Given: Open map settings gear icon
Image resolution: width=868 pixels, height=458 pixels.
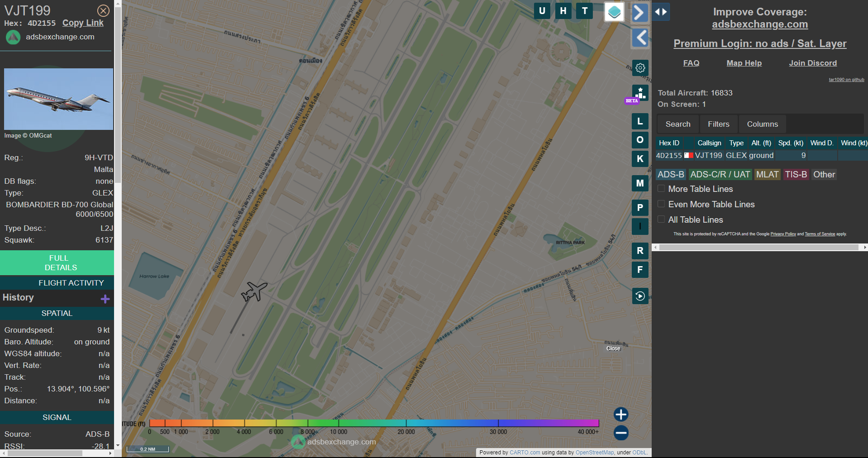Looking at the screenshot, I should 640,68.
